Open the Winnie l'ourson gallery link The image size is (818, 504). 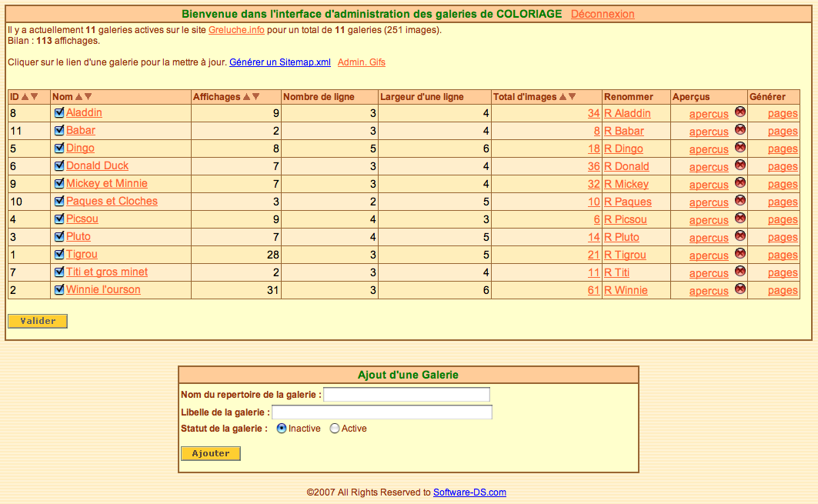pos(103,289)
